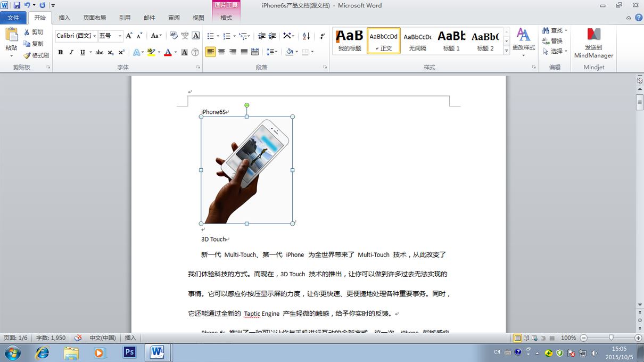This screenshot has width=644, height=362.
Task: Click the text highlight color button
Action: tap(151, 52)
